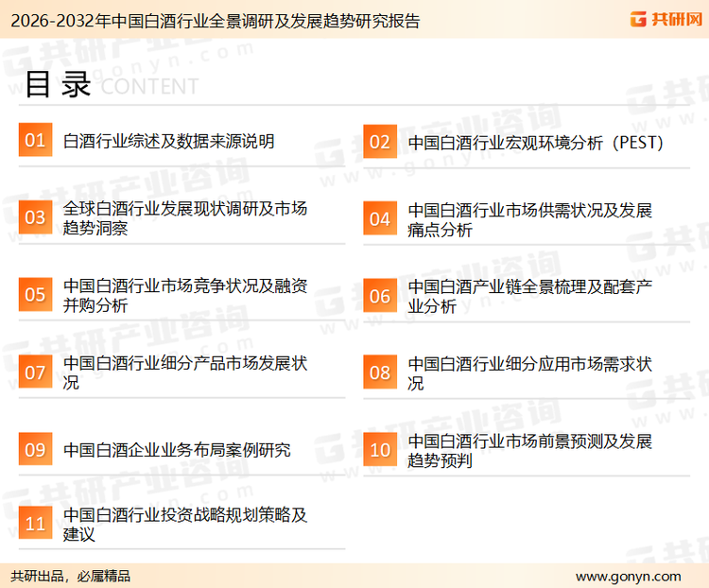
Task: Select chapter 中国白酒行业宏观环境分析 (PEST)
Action: [536, 143]
